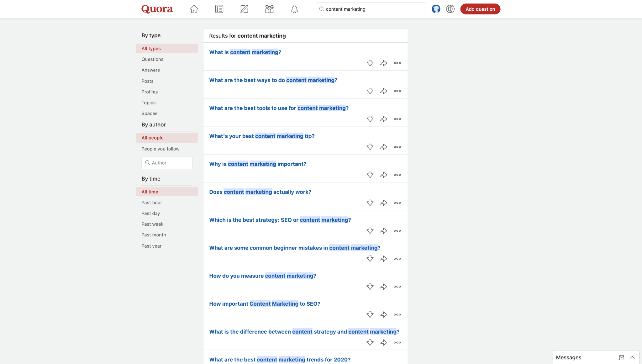Share 'best tools to use for content marketing' question
Screen dimensions: 642x364
pos(384,119)
